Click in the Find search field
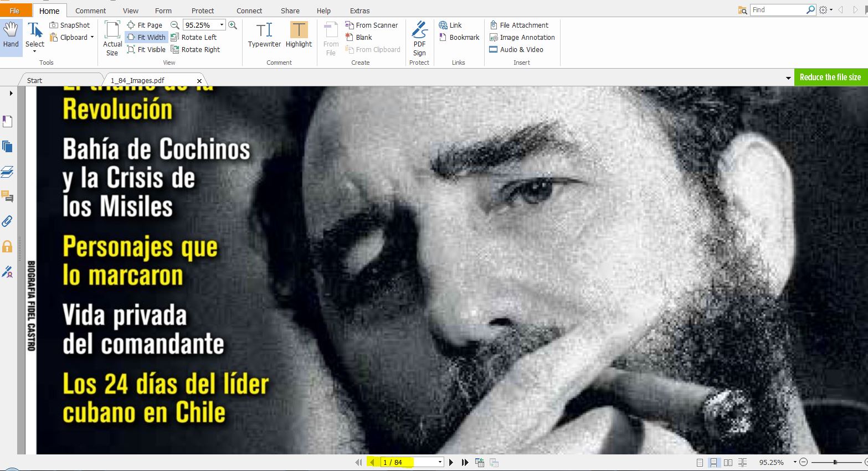868x471 pixels. point(777,10)
